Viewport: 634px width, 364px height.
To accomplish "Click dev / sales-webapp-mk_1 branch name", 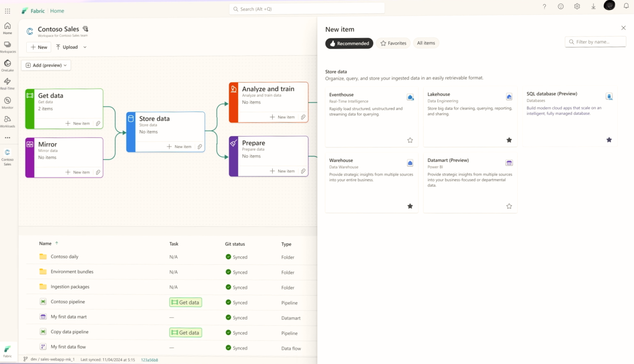I will pyautogui.click(x=52, y=359).
